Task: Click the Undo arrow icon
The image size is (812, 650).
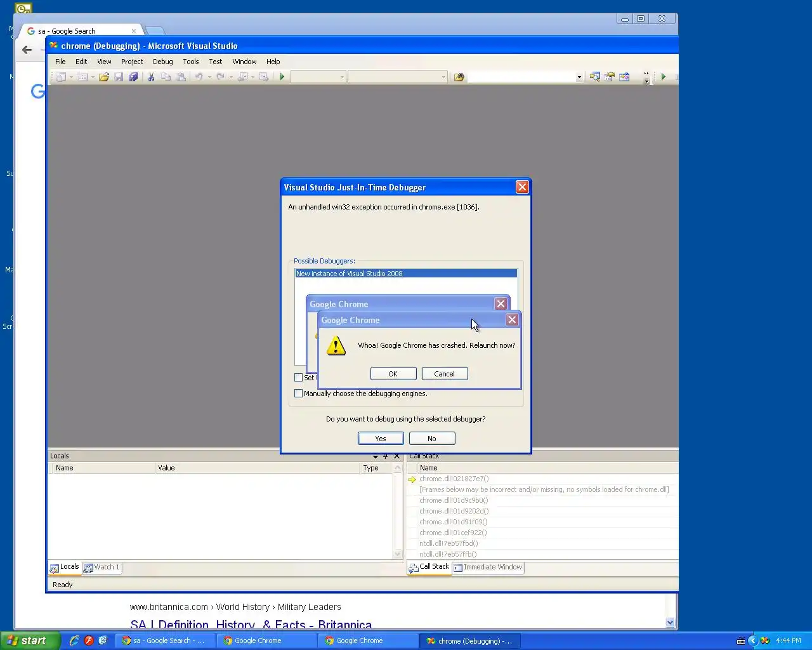Action: (x=199, y=77)
